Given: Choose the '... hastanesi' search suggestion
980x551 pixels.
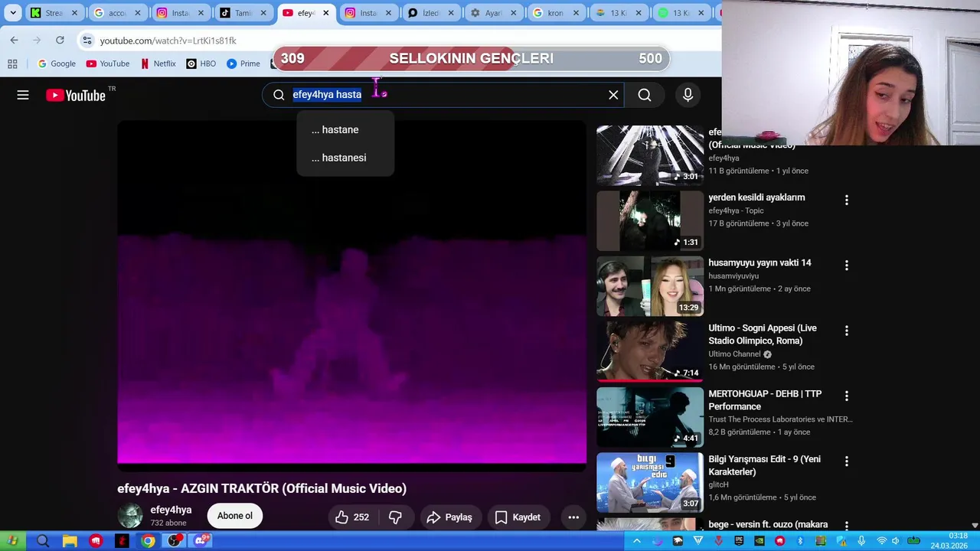Looking at the screenshot, I should (x=345, y=158).
